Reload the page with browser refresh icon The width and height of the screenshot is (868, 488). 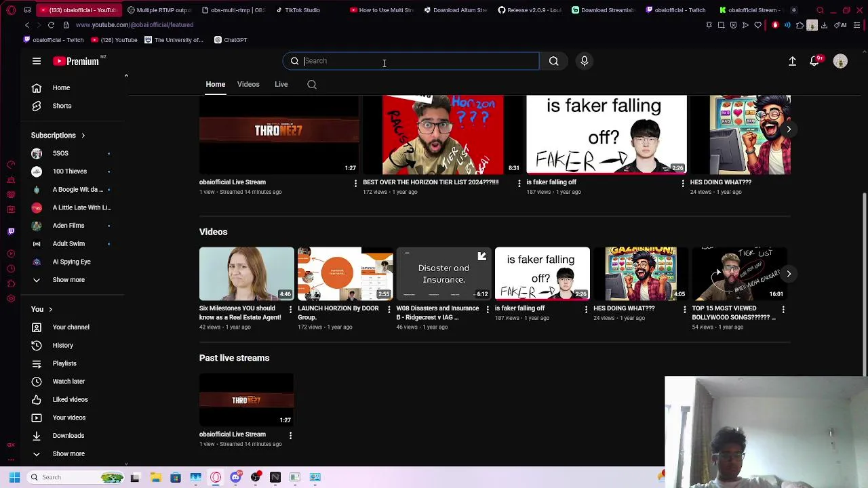click(x=51, y=25)
